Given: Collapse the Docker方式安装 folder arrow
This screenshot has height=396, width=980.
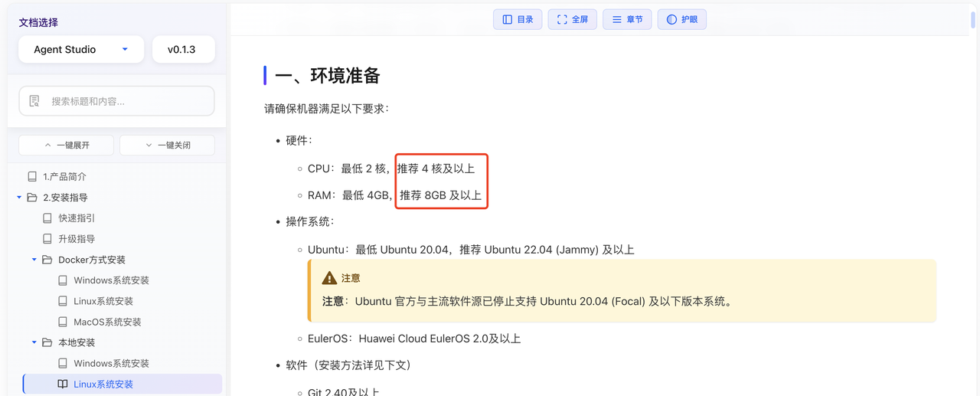Looking at the screenshot, I should point(34,260).
